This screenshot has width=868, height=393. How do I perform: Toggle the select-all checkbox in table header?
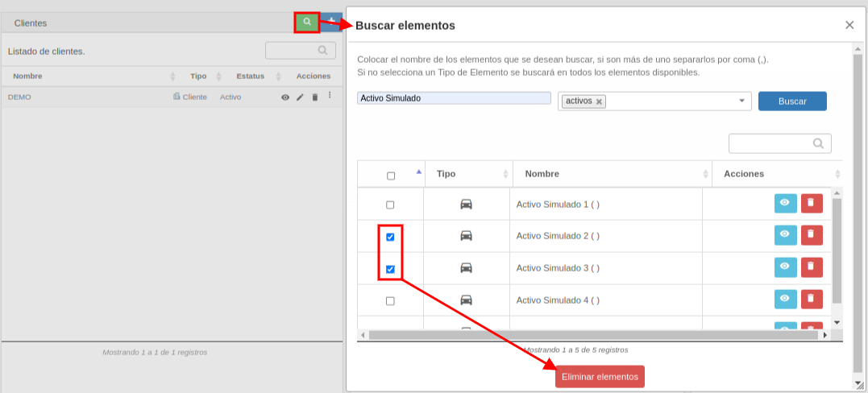coord(391,176)
